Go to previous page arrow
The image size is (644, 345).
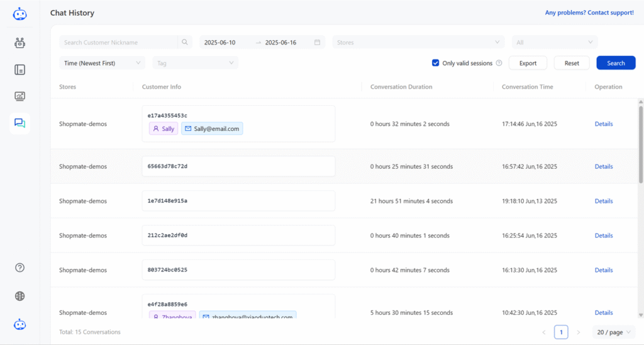[x=544, y=332]
